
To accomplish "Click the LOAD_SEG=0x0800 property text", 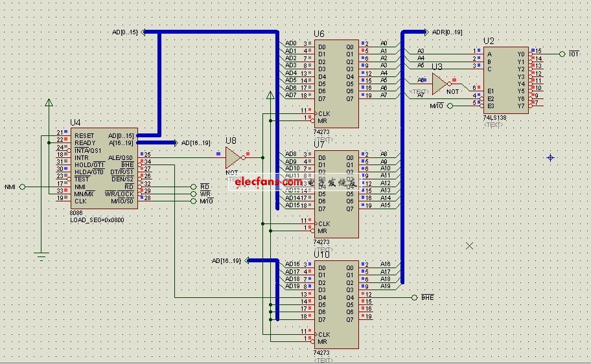I will (97, 220).
